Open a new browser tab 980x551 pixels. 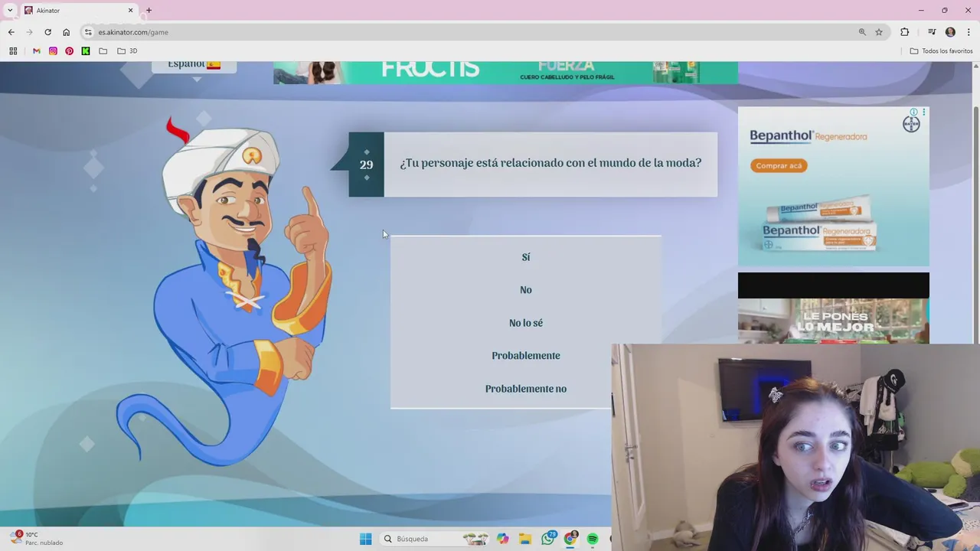point(149,11)
